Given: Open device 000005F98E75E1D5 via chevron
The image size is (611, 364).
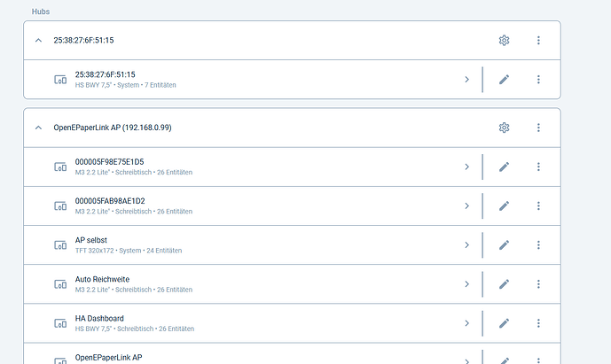Looking at the screenshot, I should 466,167.
